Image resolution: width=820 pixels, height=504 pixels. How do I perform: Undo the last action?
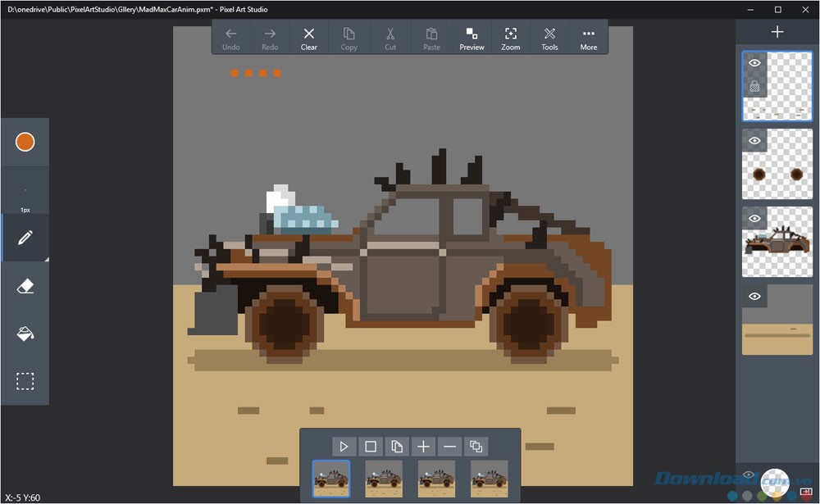(x=230, y=37)
